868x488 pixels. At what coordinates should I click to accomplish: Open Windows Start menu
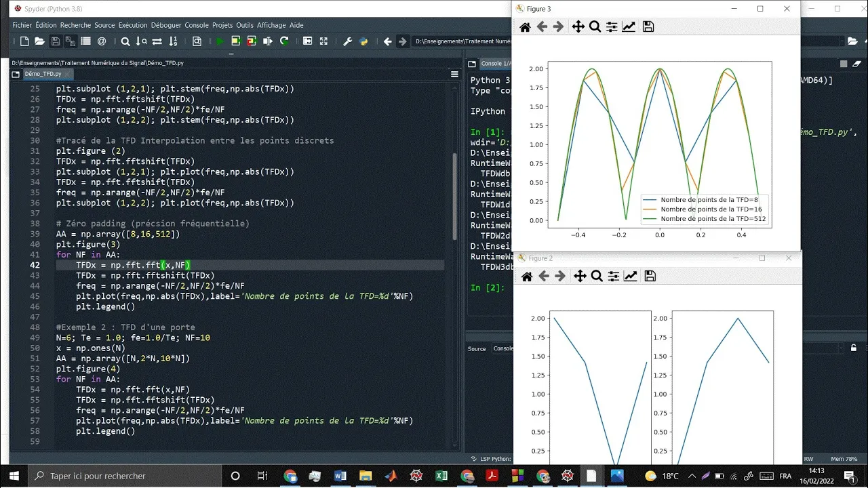click(14, 476)
